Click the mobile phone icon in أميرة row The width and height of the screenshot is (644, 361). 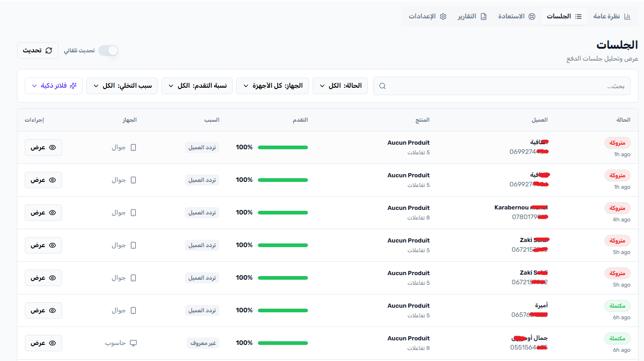[x=133, y=310]
